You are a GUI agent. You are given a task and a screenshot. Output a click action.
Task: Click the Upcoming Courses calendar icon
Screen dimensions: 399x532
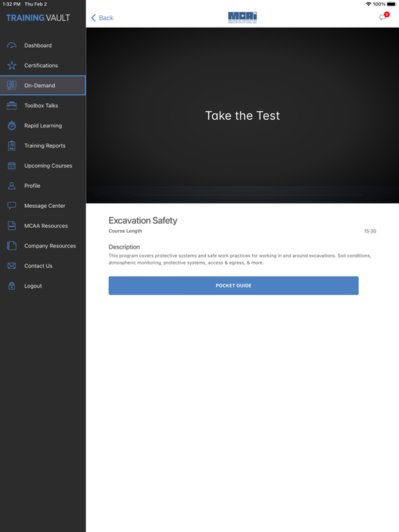tap(12, 166)
